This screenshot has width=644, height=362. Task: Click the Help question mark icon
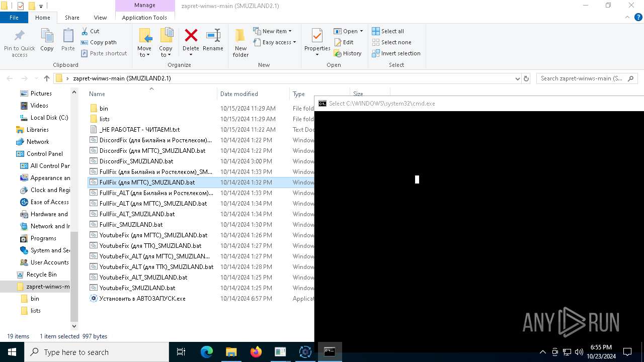(x=638, y=17)
